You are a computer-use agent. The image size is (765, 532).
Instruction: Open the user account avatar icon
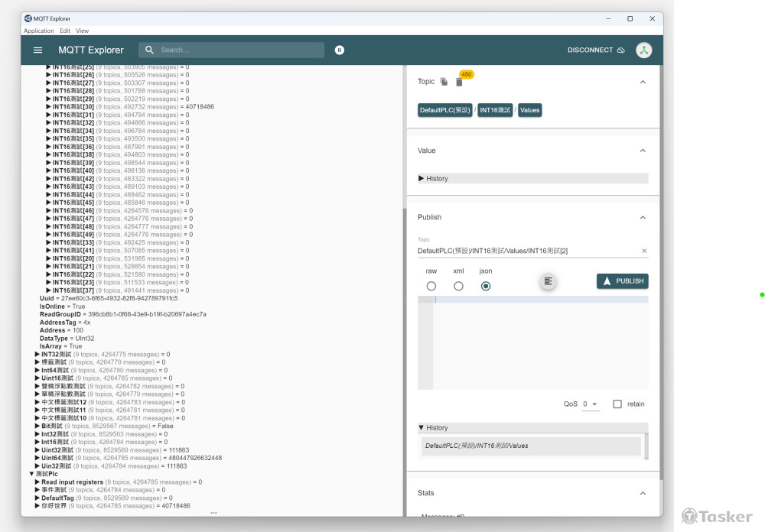tap(643, 50)
